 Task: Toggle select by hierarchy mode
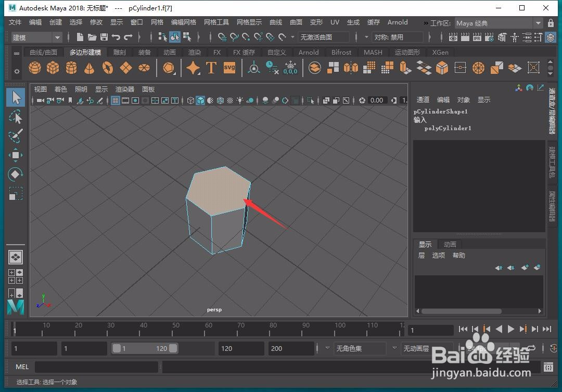pyautogui.click(x=162, y=37)
